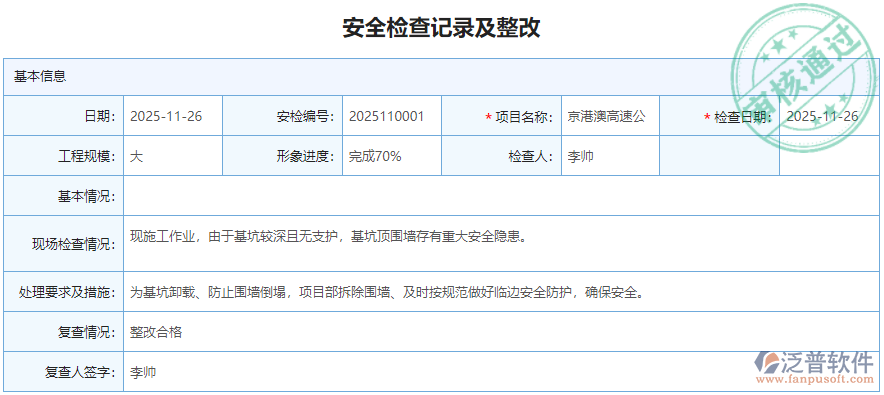
Task: Click the 工程规模 value 大
Action: [173, 156]
